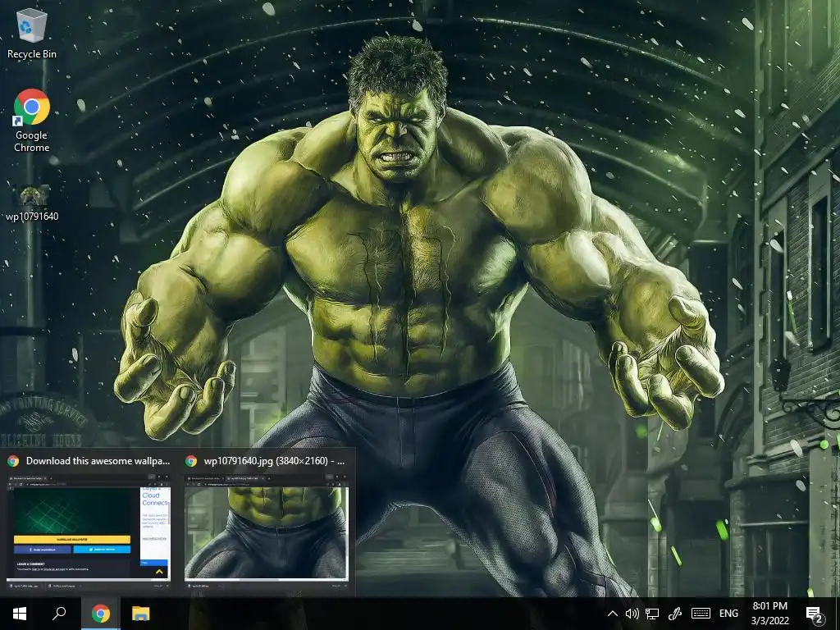Open the notification action center icon

(x=815, y=614)
